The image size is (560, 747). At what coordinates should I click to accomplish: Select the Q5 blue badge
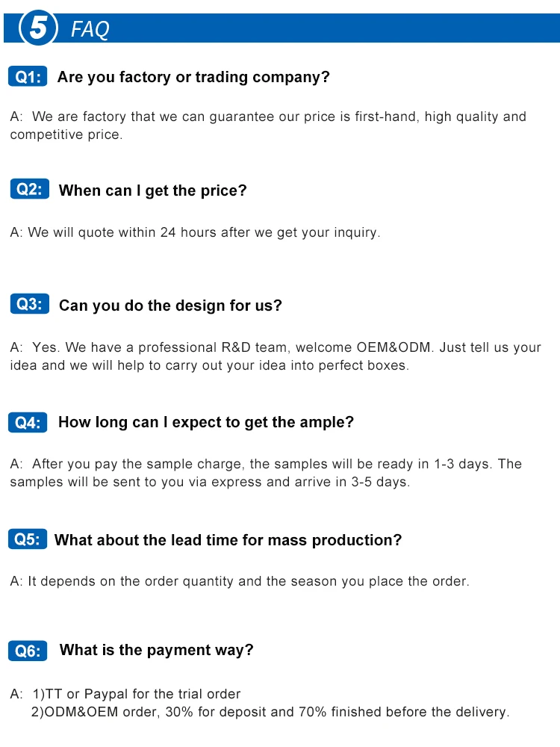coord(28,539)
